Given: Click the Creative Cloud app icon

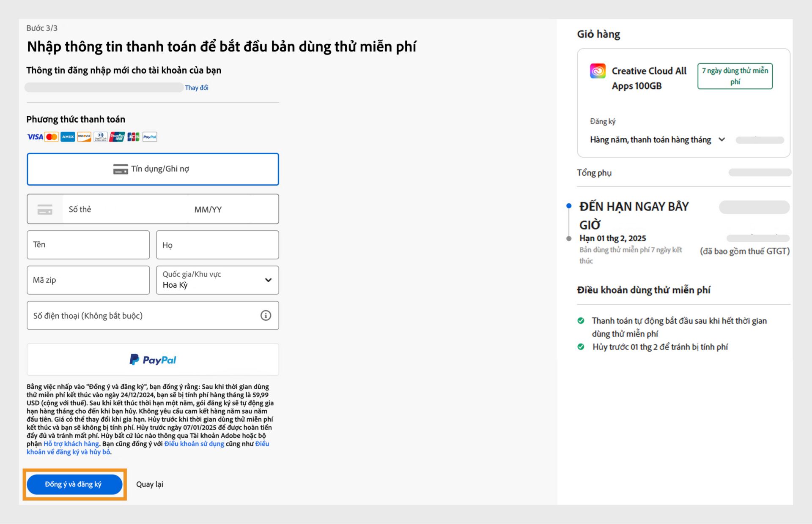Looking at the screenshot, I should pos(598,71).
